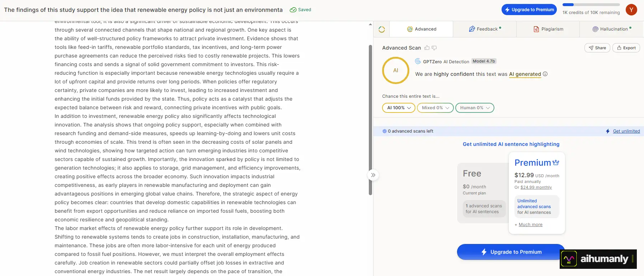Select the Free plan card

pyautogui.click(x=483, y=193)
